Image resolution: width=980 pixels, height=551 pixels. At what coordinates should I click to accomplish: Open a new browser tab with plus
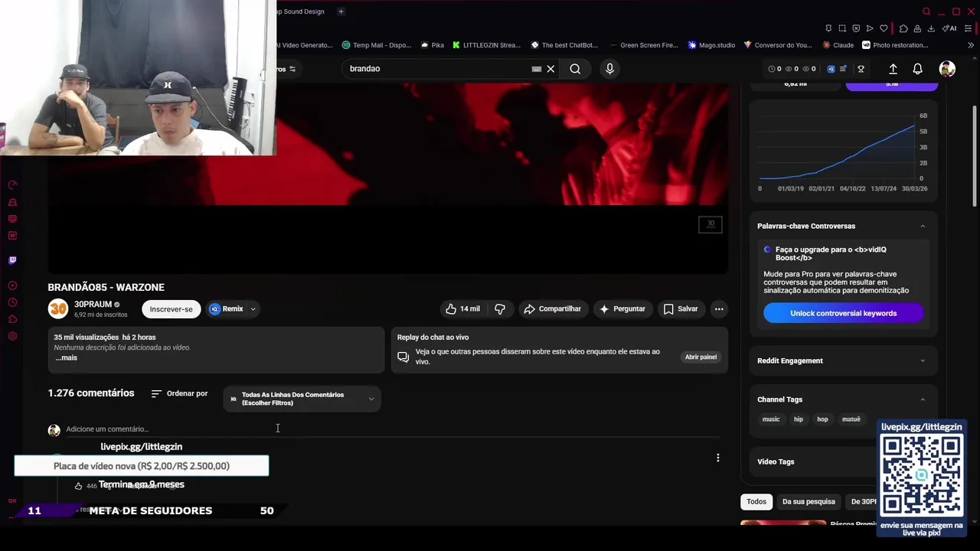[x=341, y=11]
